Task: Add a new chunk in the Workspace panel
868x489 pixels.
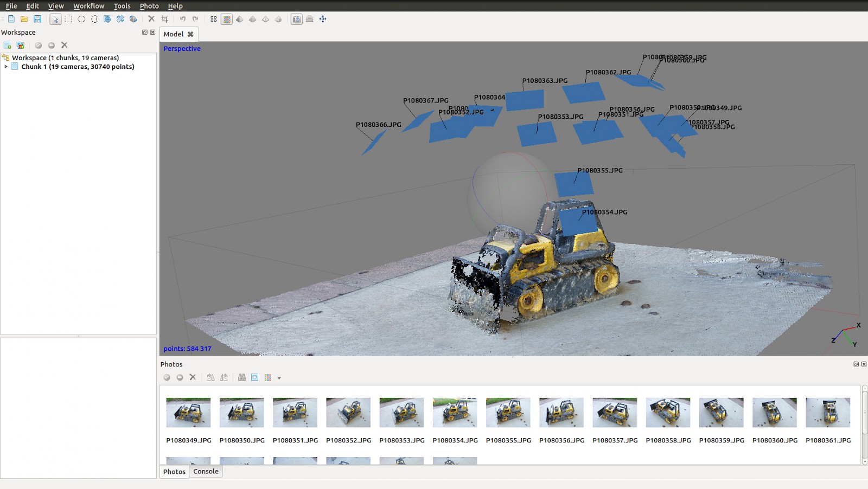Action: (8, 46)
